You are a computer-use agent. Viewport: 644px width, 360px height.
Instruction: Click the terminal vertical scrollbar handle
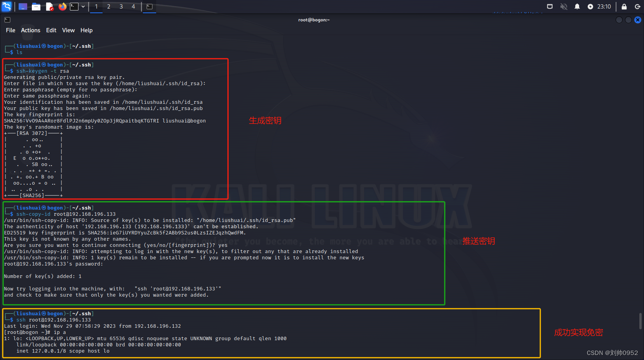641,321
